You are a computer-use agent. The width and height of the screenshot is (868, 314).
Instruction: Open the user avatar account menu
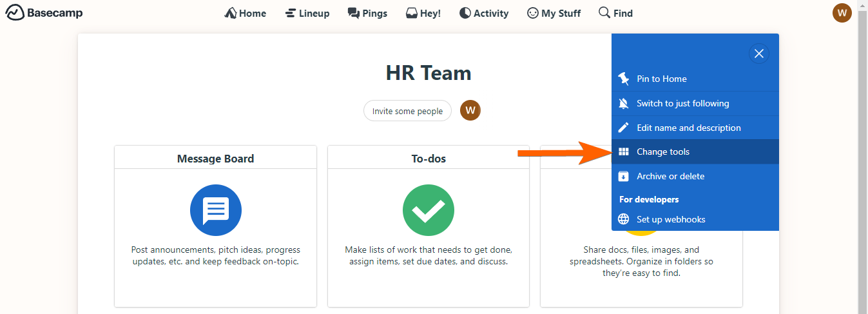(842, 13)
